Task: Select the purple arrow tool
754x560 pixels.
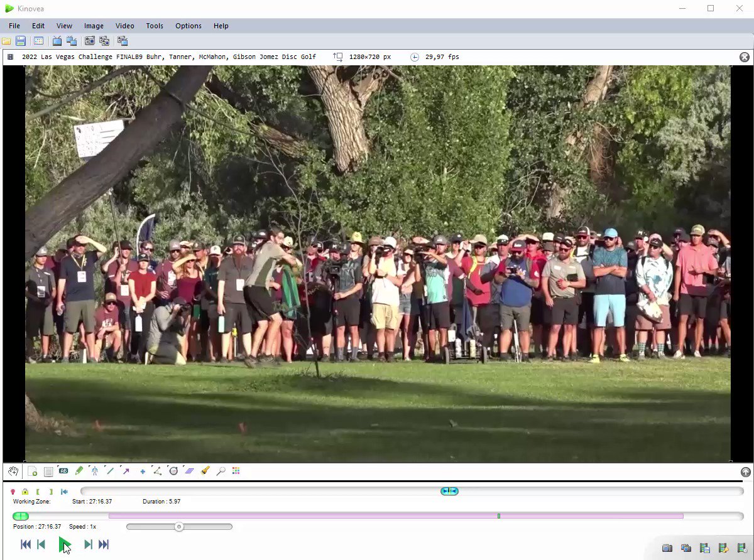Action: click(126, 470)
